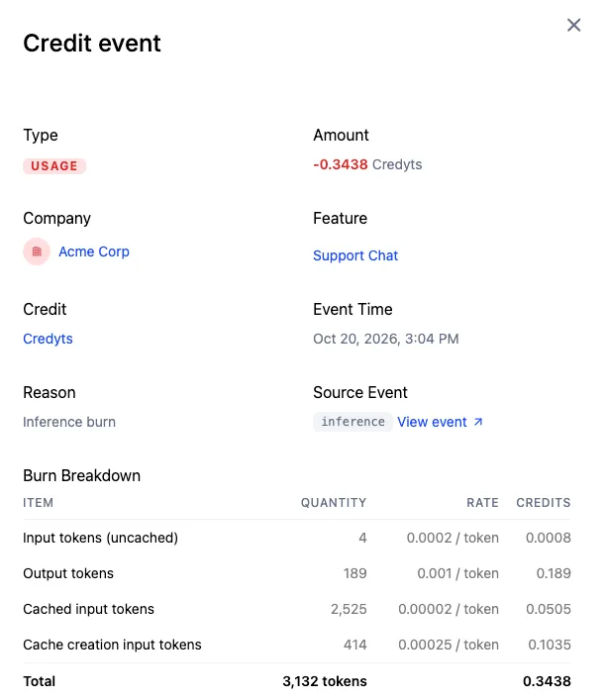The image size is (605, 700).
Task: Click the View event link
Action: [432, 422]
